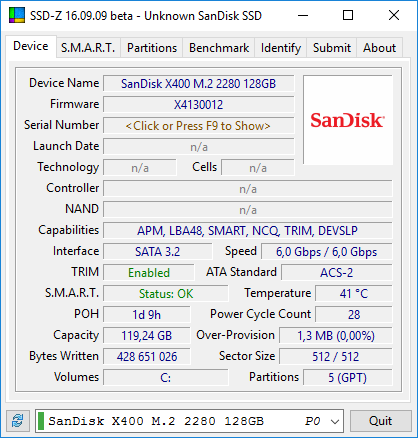Click the S.M.A.R.T. Status: OK field
The width and height of the screenshot is (418, 438).
point(166,294)
